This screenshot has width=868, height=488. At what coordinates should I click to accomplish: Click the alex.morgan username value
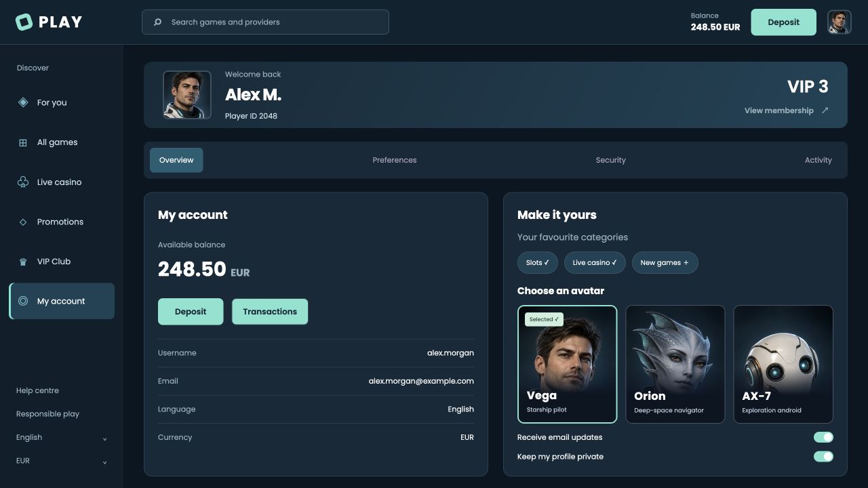tap(450, 353)
